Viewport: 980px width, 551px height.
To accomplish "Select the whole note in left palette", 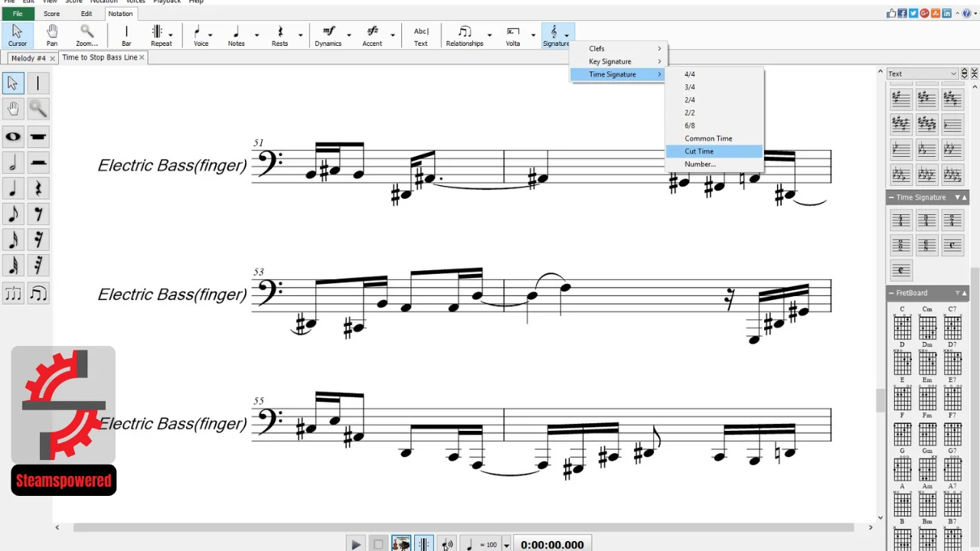I will click(13, 137).
